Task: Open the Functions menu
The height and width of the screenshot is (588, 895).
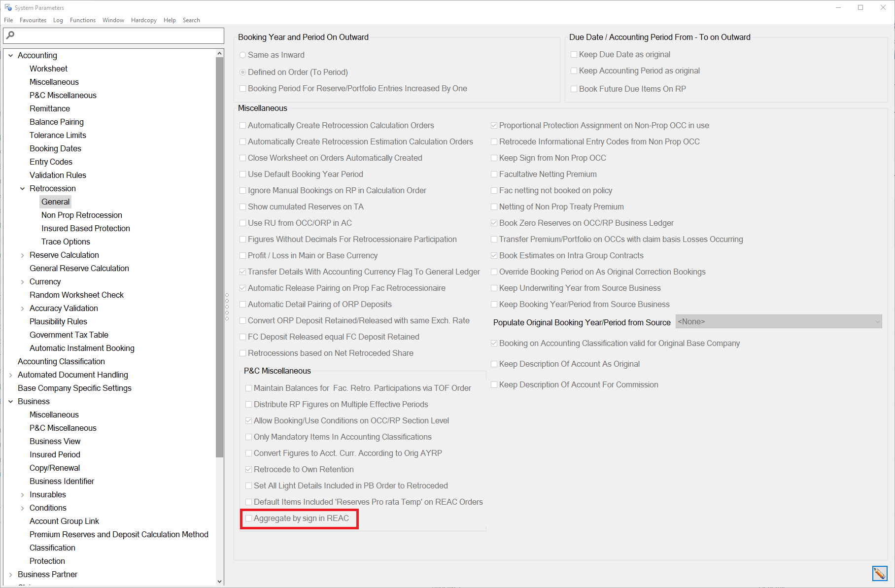Action: [82, 20]
